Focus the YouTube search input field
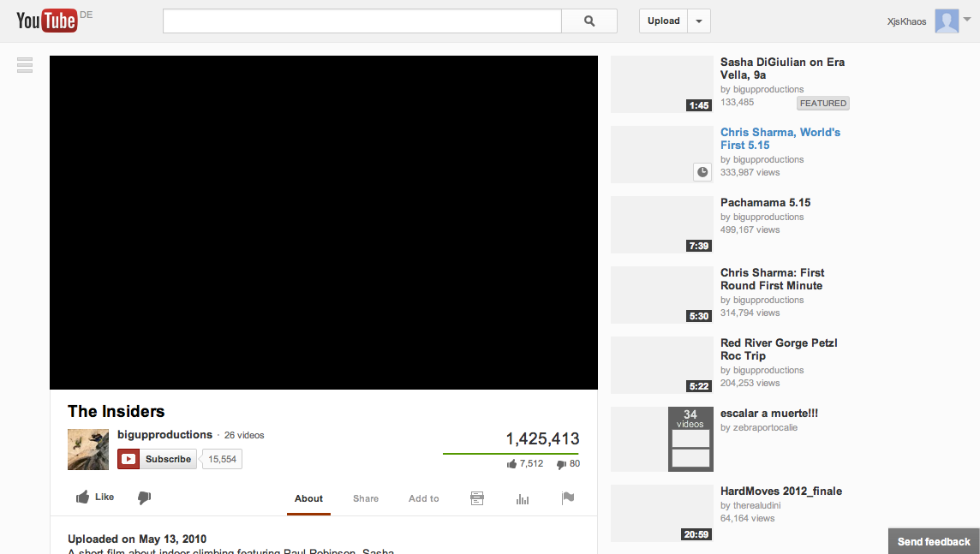This screenshot has height=554, width=980. point(362,21)
